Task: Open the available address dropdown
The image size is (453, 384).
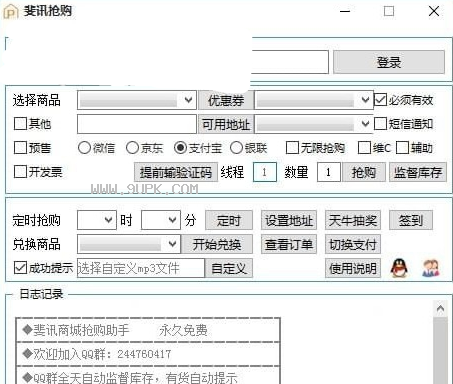Action: point(313,124)
